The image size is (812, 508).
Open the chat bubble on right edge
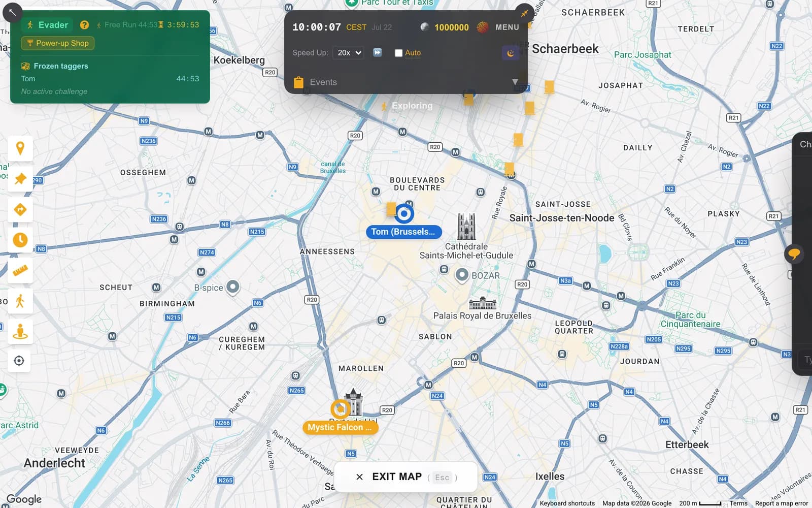coord(794,253)
